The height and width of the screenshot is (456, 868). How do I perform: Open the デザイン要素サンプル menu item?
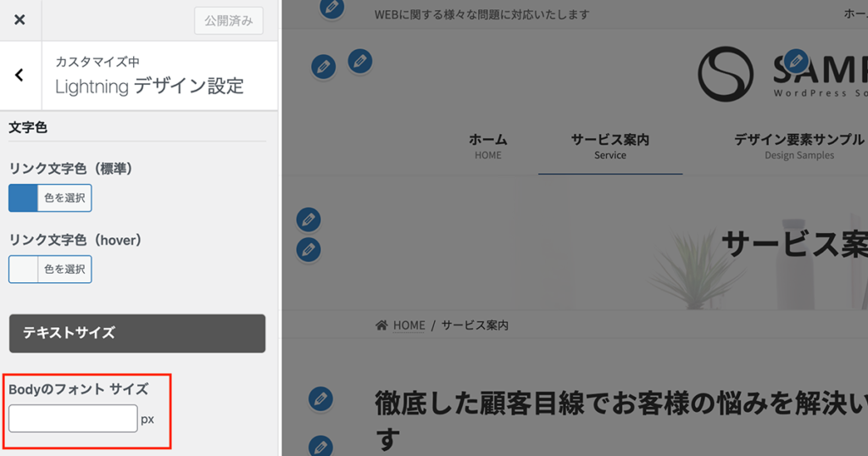(x=798, y=146)
